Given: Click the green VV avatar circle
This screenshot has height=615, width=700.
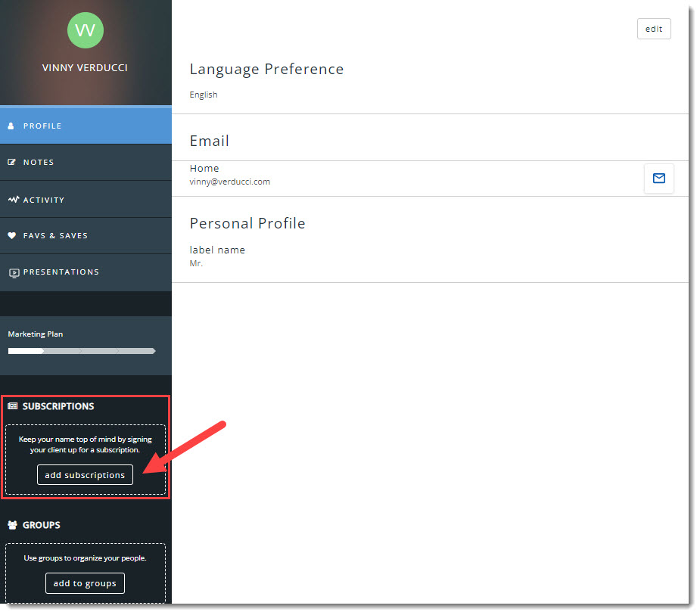Looking at the screenshot, I should pyautogui.click(x=86, y=30).
